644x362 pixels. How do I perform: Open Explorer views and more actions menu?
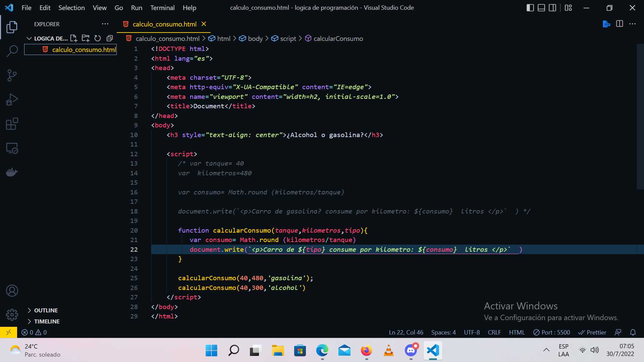click(x=105, y=24)
